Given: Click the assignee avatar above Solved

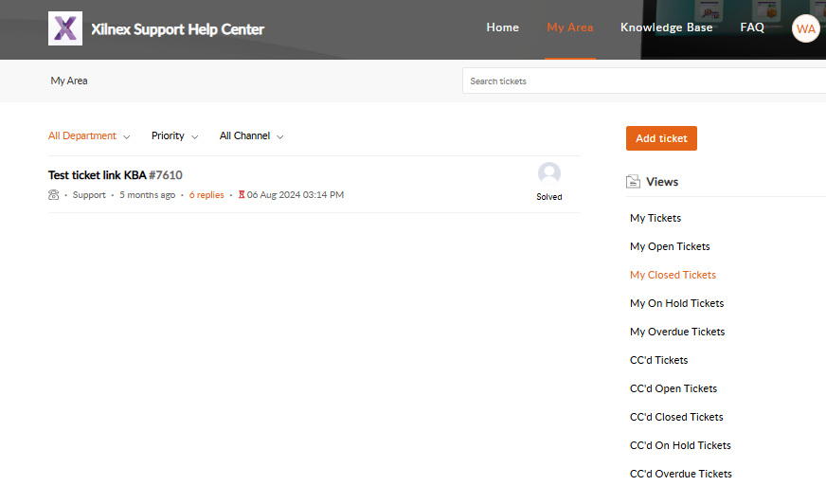Looking at the screenshot, I should tap(548, 173).
